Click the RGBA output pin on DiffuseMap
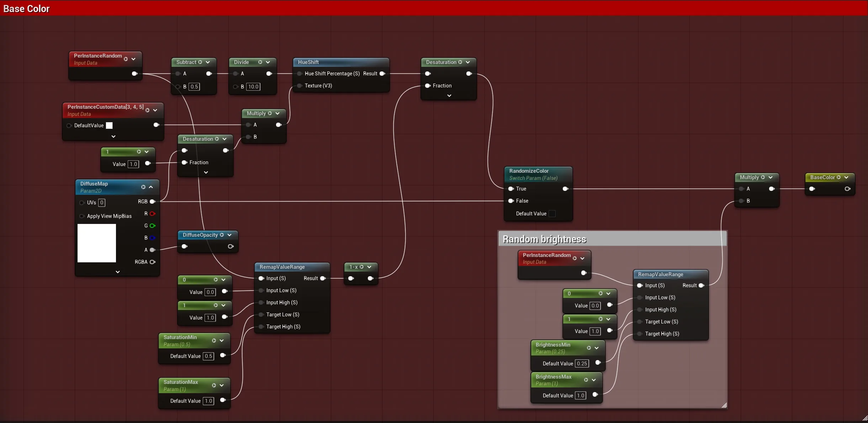Image resolution: width=868 pixels, height=423 pixels. (153, 262)
